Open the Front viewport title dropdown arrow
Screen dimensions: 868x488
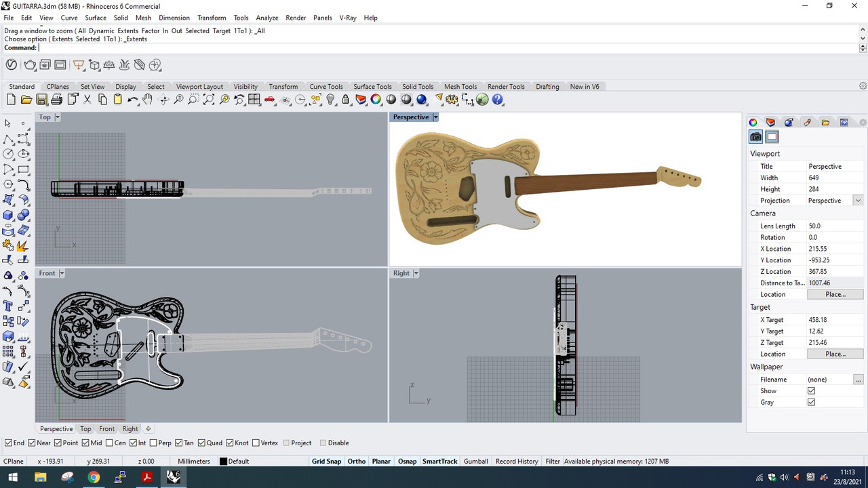[x=61, y=273]
